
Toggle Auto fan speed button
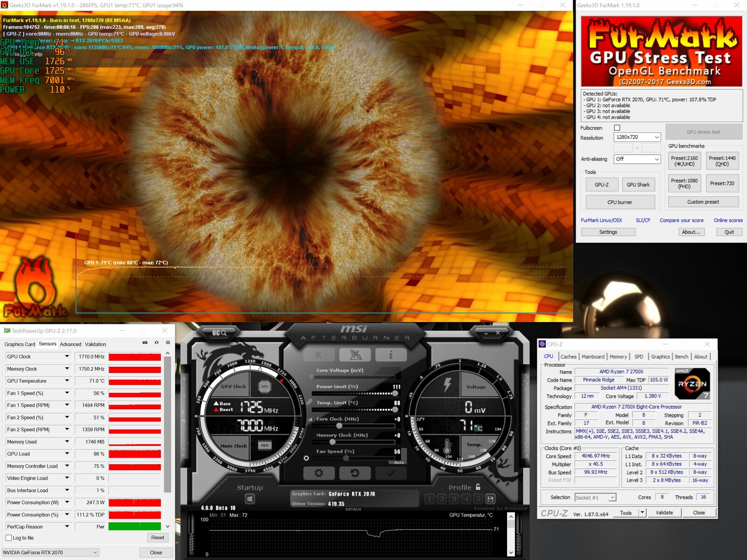point(399,462)
